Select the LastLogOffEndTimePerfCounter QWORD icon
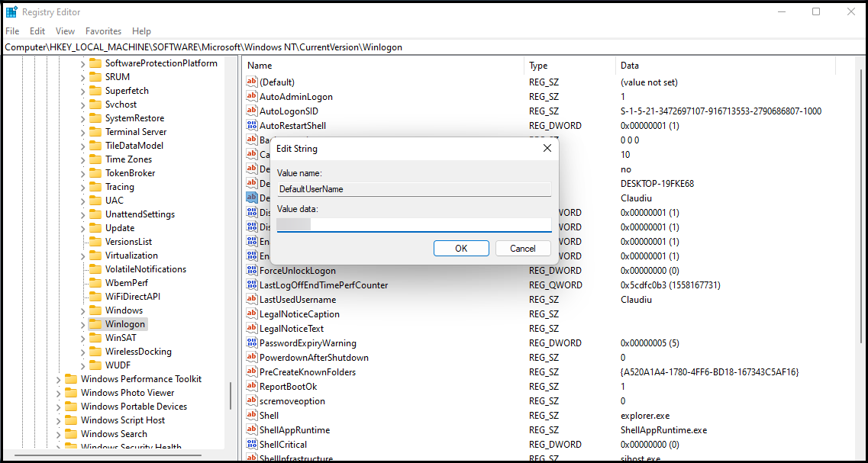Screen dimensions: 868x463 point(252,285)
